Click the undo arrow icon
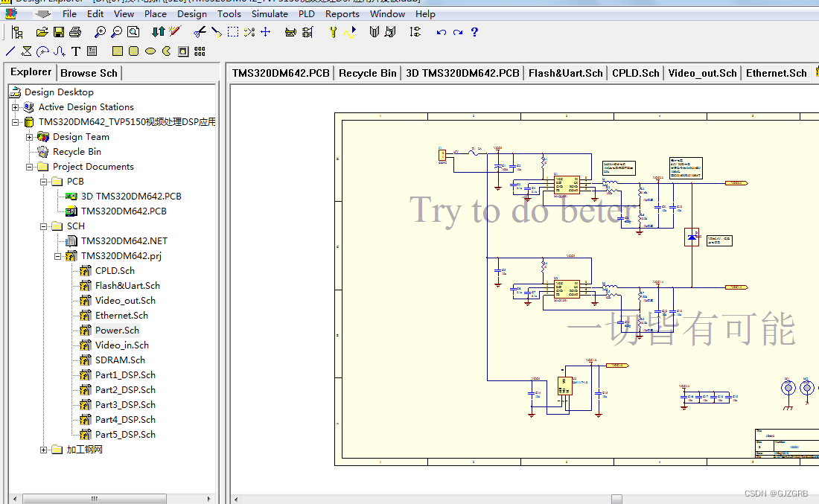819x504 pixels. [x=442, y=31]
